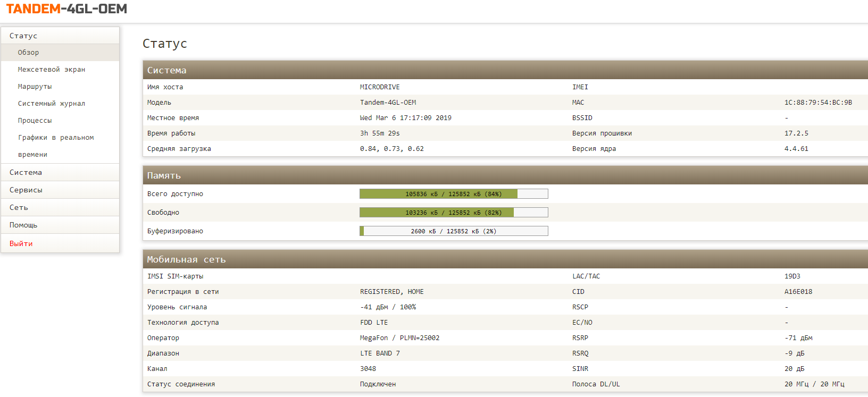The height and width of the screenshot is (397, 868).
Task: Click the Буферизировано memory progress bar
Action: pos(454,231)
